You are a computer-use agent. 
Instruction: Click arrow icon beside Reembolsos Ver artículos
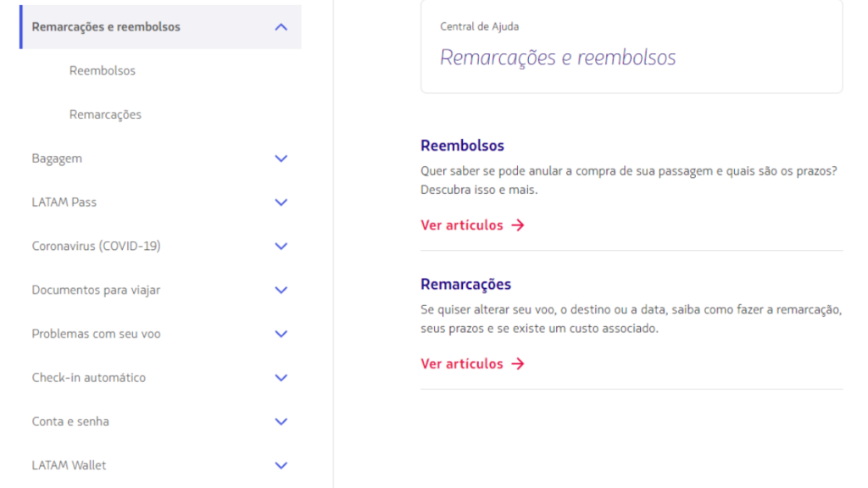[518, 225]
